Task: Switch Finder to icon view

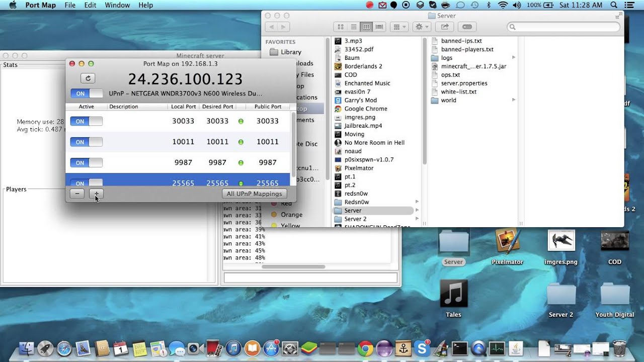Action: (x=341, y=27)
